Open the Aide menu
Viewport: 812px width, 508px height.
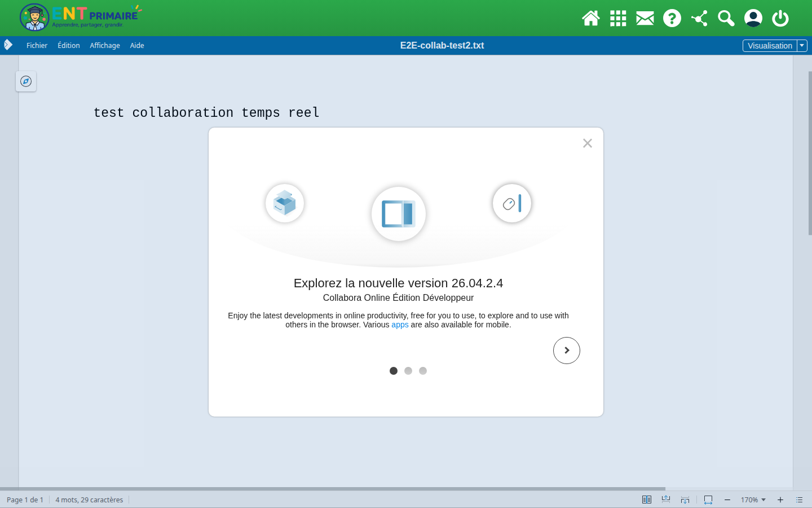tap(137, 46)
